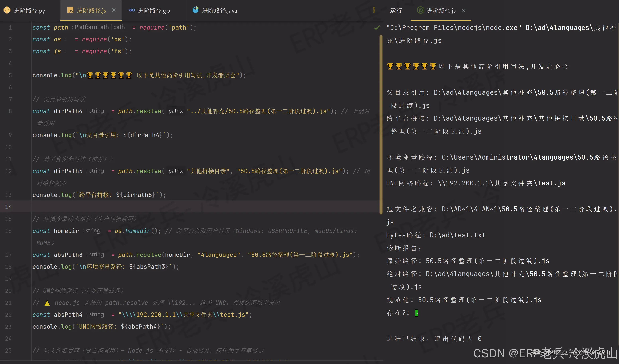
Task: Select the 运行 tool window label
Action: (396, 11)
